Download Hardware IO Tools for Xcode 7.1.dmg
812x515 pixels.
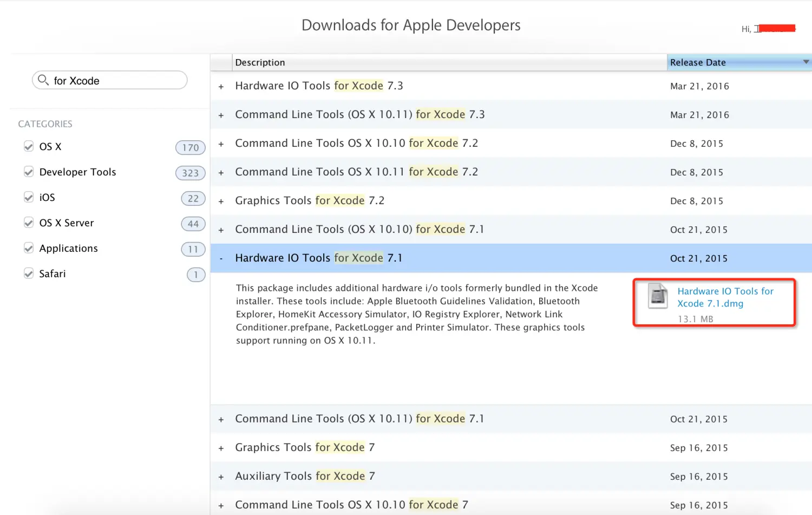point(725,297)
